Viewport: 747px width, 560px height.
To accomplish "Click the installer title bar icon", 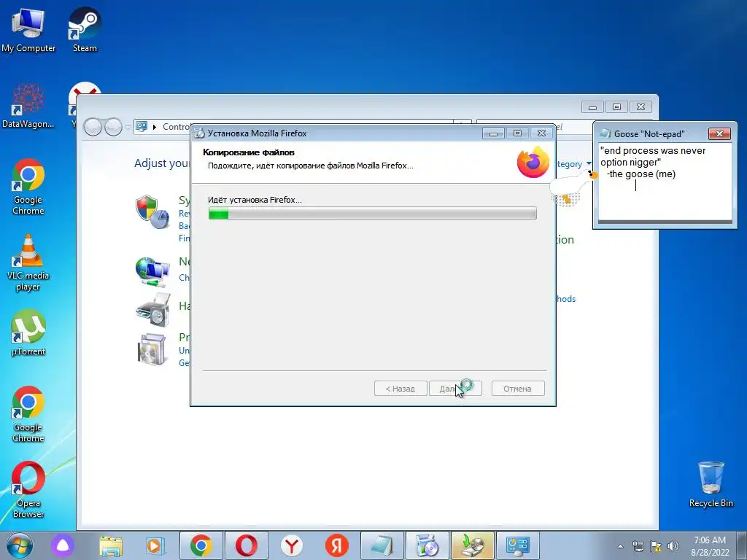I will [199, 133].
